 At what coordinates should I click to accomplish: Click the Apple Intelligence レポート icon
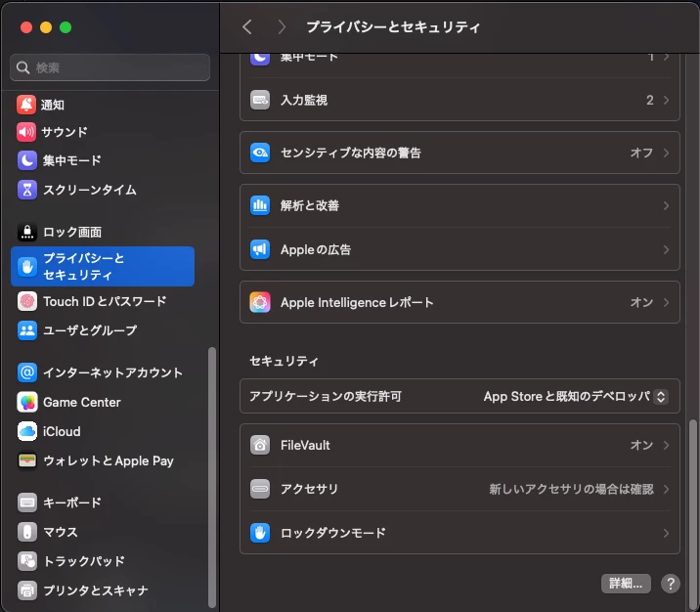(260, 302)
